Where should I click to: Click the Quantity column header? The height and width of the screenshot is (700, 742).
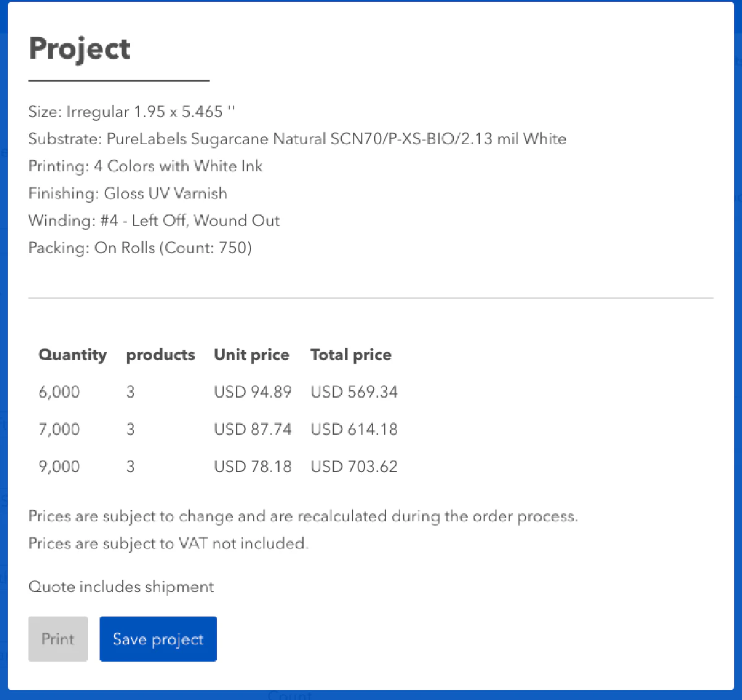pyautogui.click(x=72, y=355)
